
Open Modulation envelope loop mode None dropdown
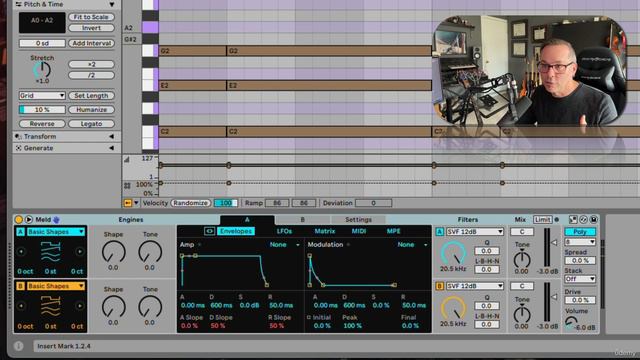412,244
